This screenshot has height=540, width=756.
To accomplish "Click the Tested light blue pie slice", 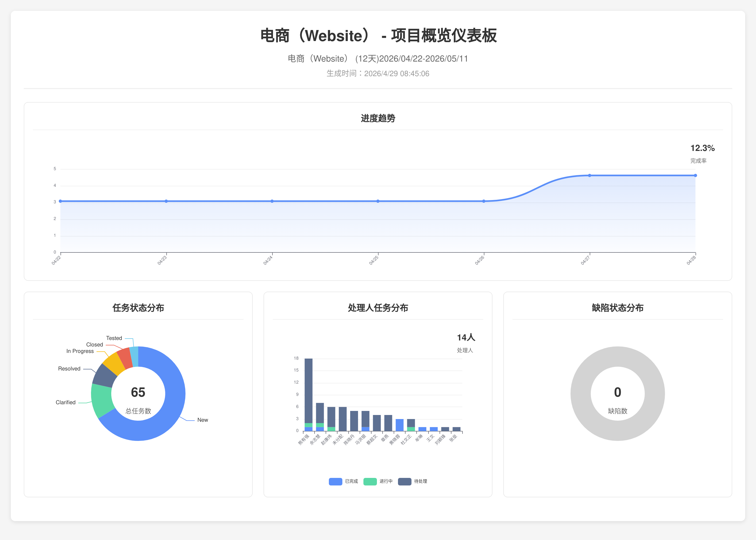I will [134, 356].
